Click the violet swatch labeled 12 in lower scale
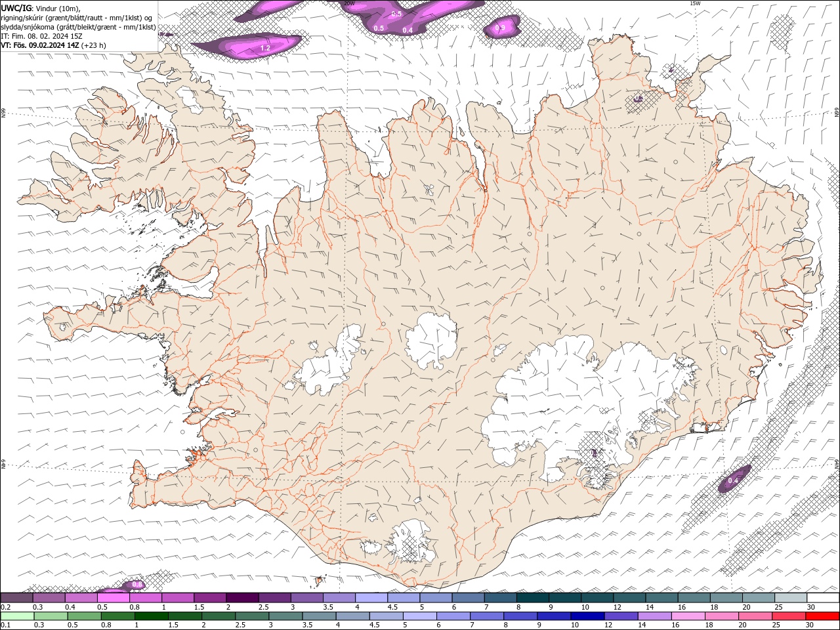The width and height of the screenshot is (840, 630). [620, 616]
